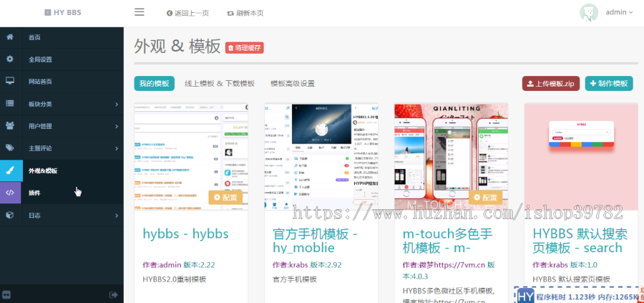Click the HY BBS logo
This screenshot has width=644, height=303.
[x=62, y=12]
